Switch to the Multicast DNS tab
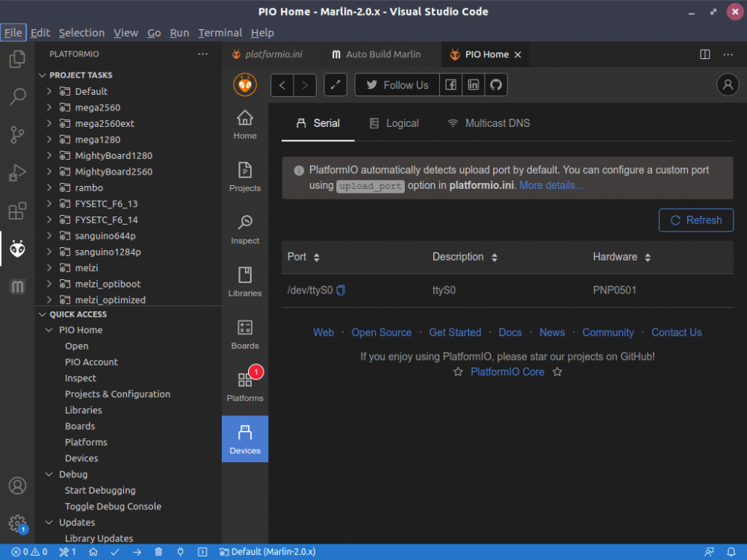Screen dimensions: 747x560 click(x=489, y=123)
